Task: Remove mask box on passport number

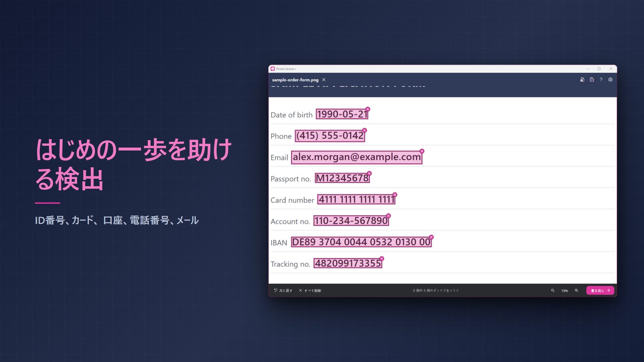Action: (x=369, y=173)
